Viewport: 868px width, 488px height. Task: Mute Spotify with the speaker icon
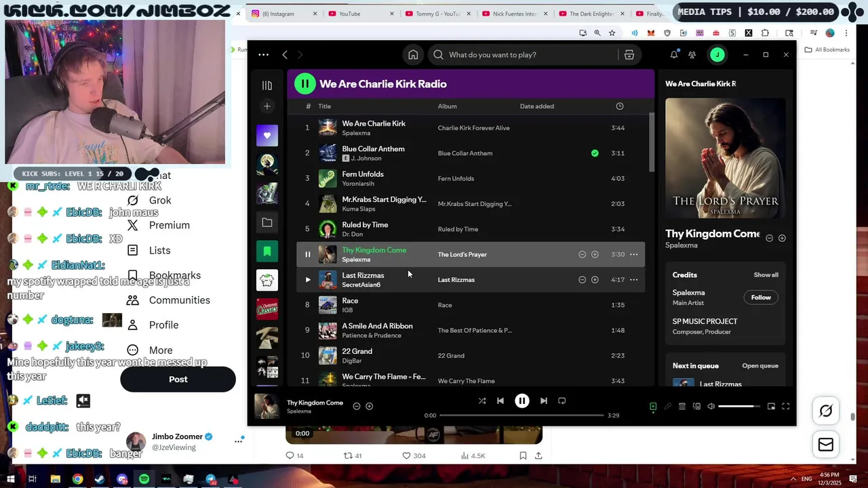711,407
